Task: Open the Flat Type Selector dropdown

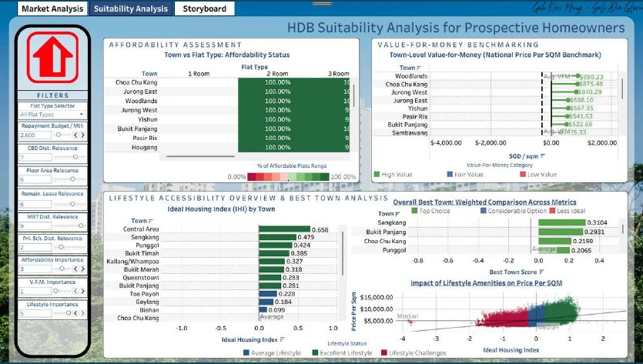Action: click(x=52, y=115)
